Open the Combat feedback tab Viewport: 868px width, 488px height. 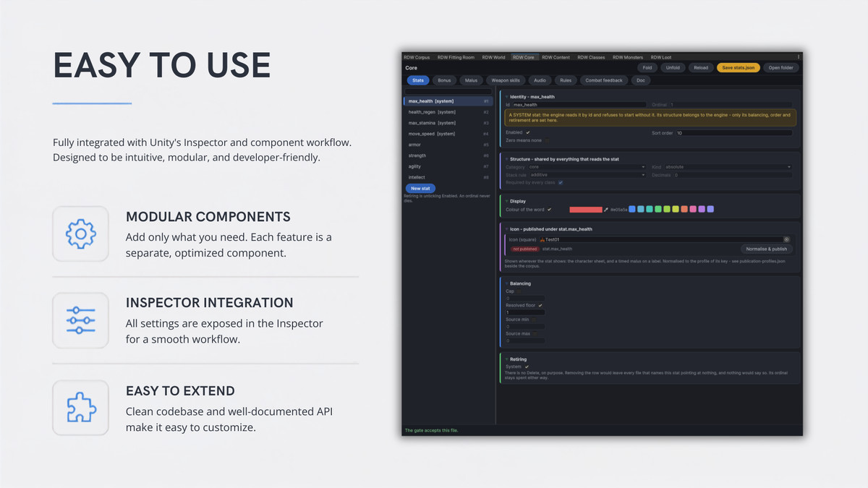pyautogui.click(x=604, y=80)
